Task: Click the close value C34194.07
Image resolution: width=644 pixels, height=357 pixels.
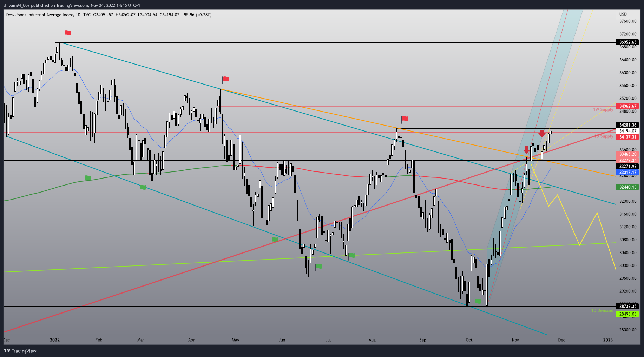Action: point(170,15)
